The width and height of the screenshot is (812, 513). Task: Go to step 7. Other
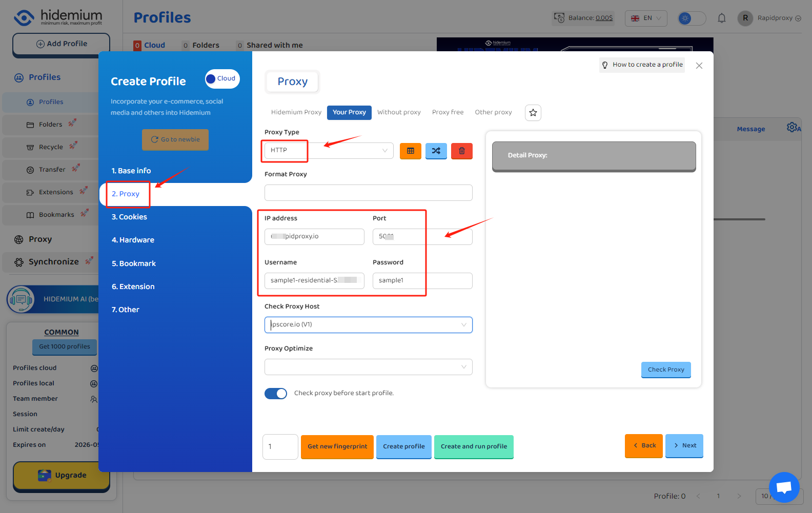[x=126, y=310]
